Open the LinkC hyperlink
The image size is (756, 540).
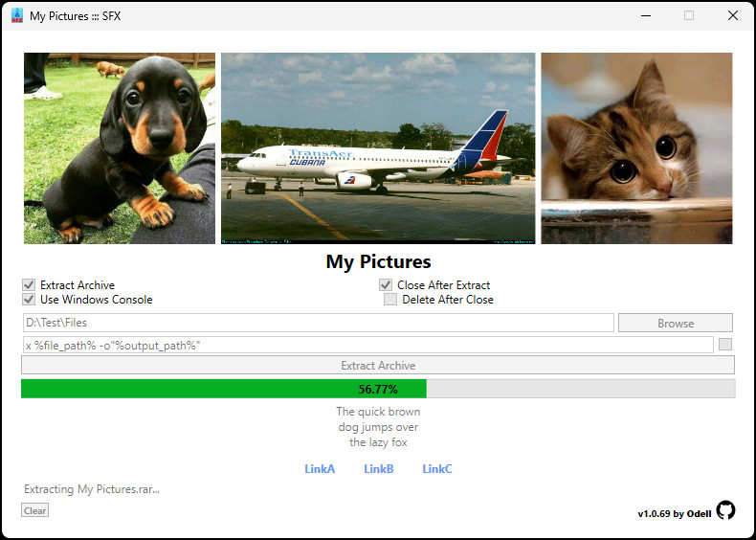tap(437, 469)
